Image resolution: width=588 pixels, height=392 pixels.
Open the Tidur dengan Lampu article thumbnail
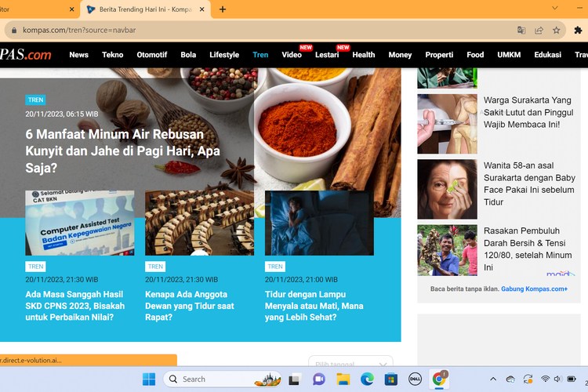coord(319,223)
